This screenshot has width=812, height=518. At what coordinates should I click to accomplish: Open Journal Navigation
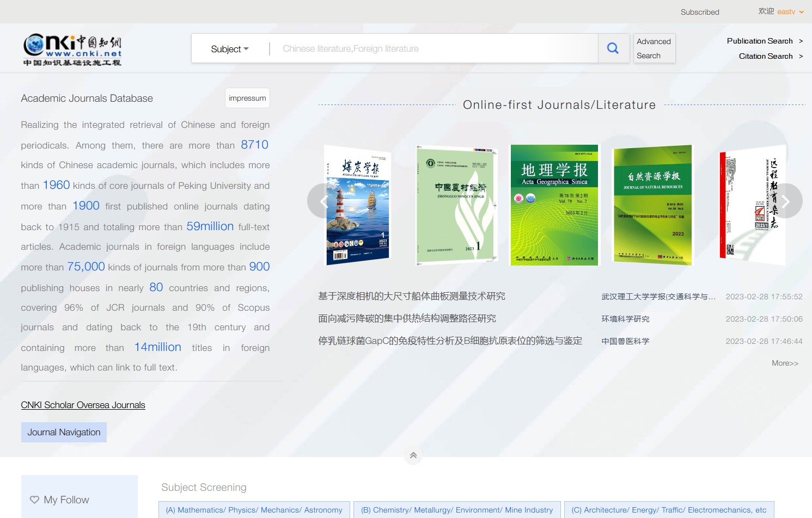pos(64,432)
